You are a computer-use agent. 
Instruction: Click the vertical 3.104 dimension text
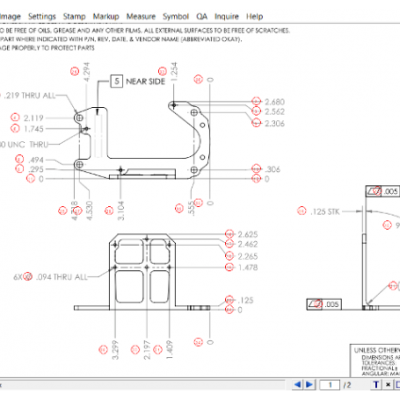click(x=121, y=210)
